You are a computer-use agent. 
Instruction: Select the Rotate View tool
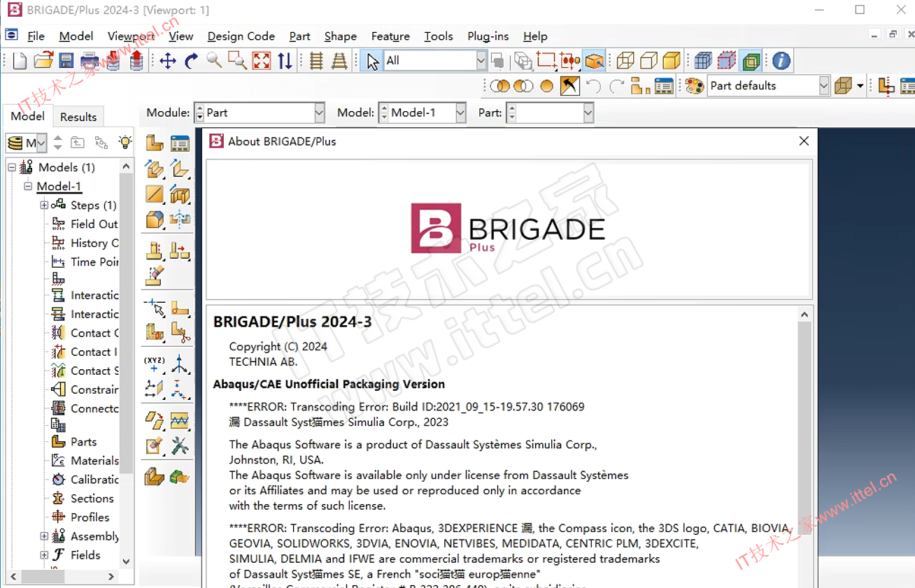(x=191, y=61)
